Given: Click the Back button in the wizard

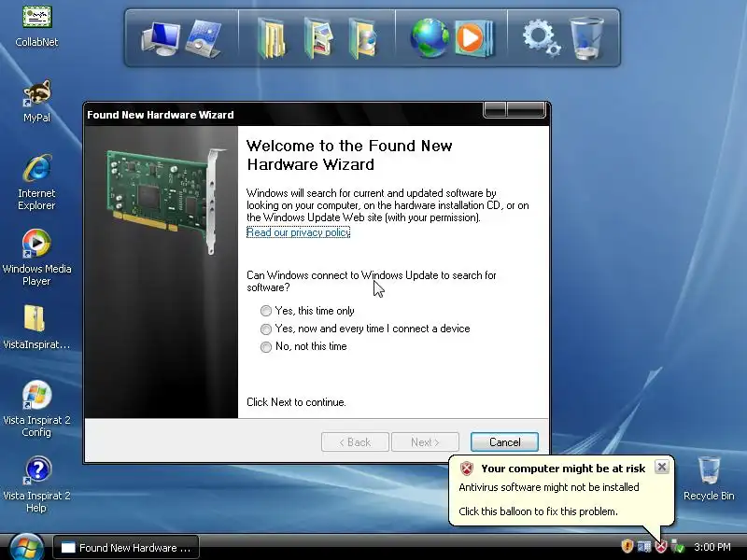Looking at the screenshot, I should tap(355, 441).
